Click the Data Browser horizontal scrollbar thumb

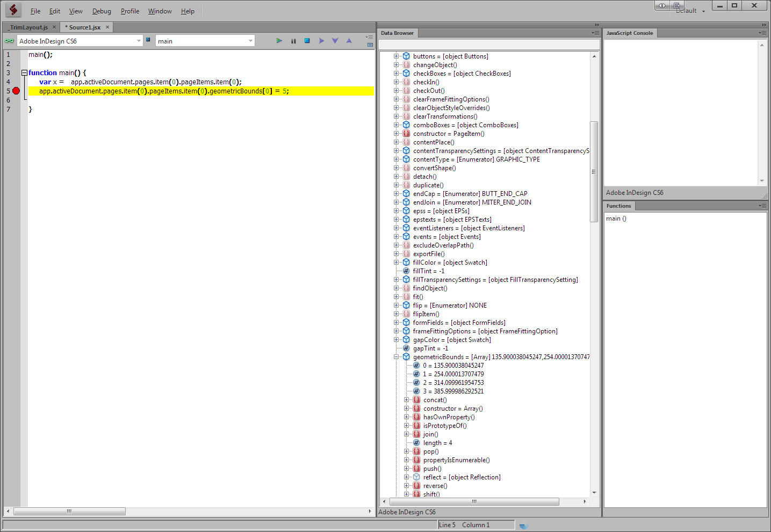tap(474, 501)
